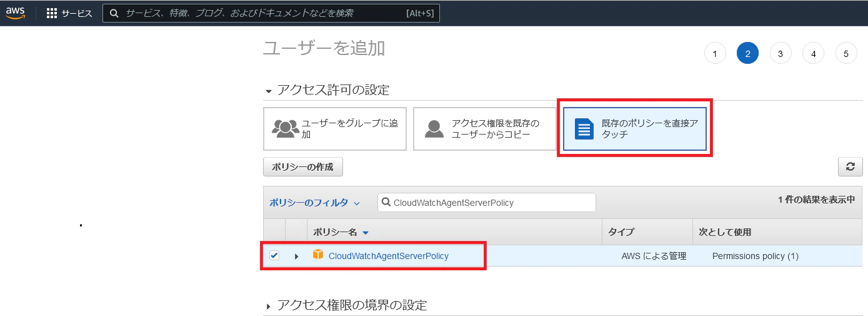Select 既存のポリシーを直接アタッチ option
This screenshot has width=868, height=316.
[x=635, y=129]
